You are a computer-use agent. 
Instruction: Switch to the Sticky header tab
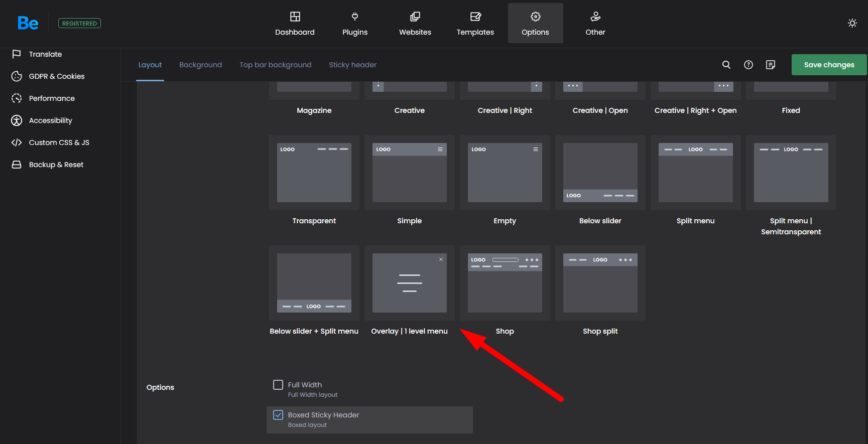[x=352, y=65]
